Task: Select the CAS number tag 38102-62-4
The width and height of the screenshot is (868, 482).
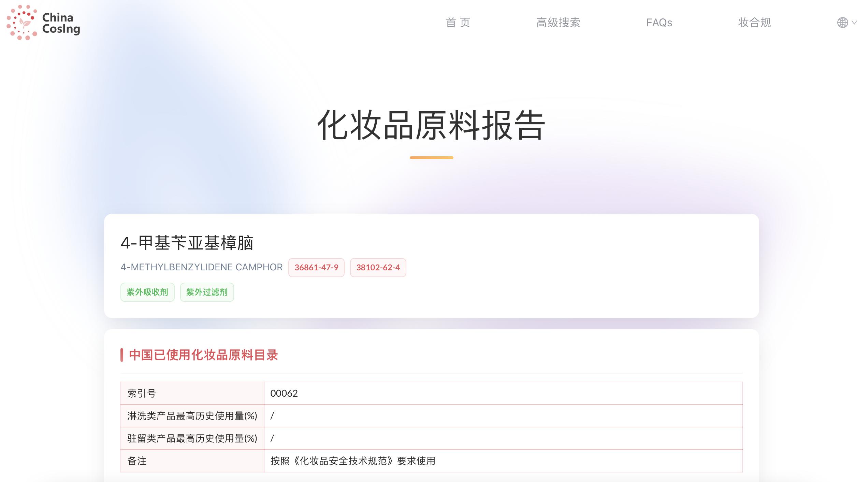Action: point(378,268)
